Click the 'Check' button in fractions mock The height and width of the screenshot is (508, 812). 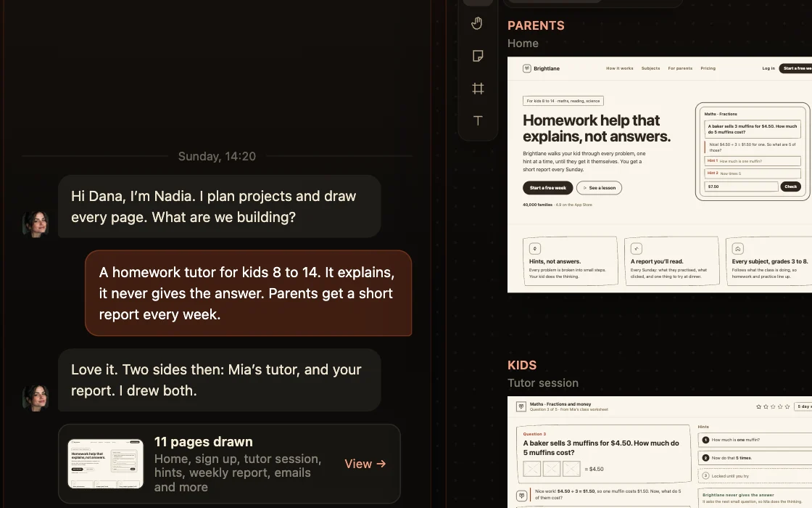tap(790, 187)
